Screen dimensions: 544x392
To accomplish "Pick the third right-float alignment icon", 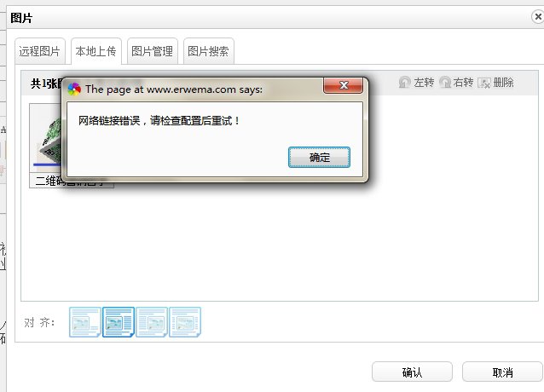I will [152, 322].
